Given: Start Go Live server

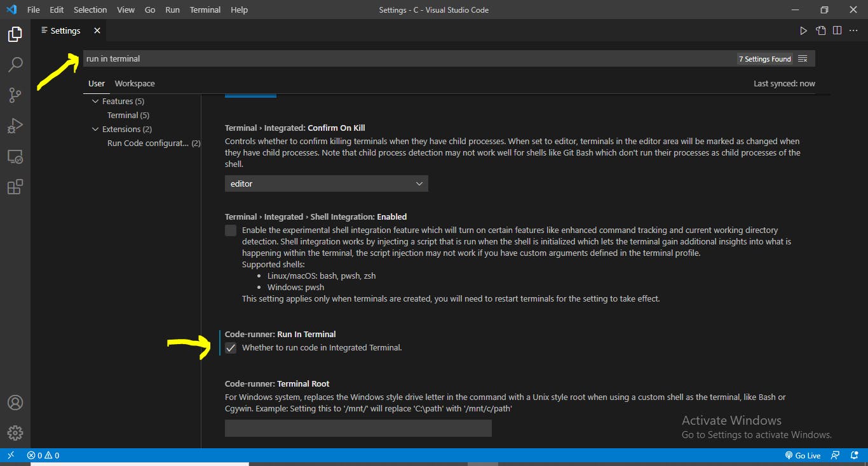Looking at the screenshot, I should tap(803, 455).
